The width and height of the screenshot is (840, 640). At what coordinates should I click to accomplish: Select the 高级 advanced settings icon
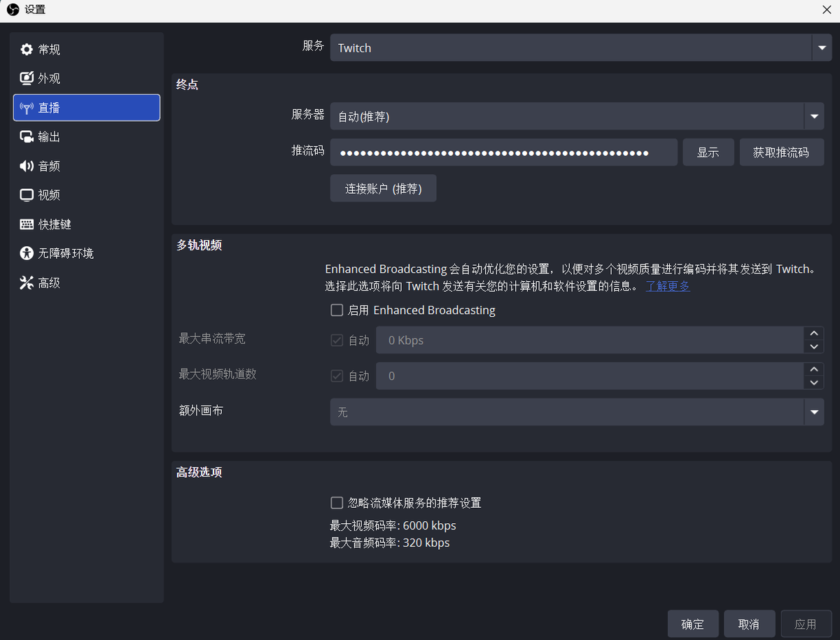[x=26, y=283]
